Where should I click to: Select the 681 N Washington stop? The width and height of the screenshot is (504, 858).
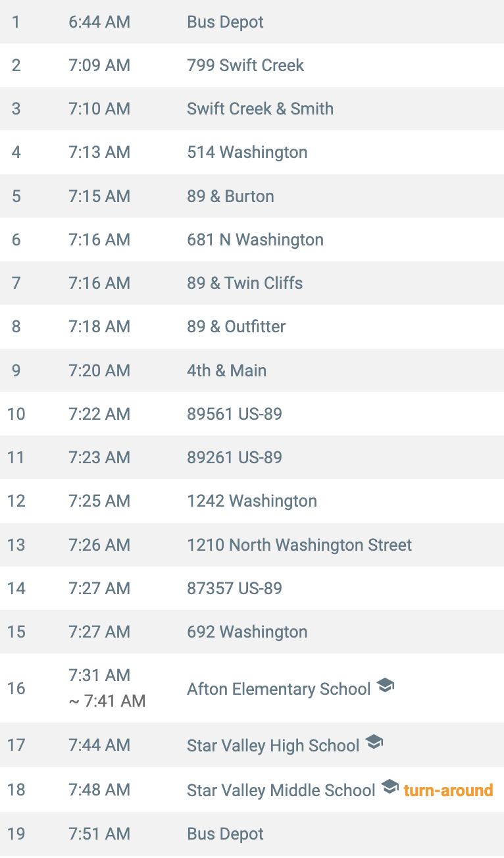[x=252, y=240]
